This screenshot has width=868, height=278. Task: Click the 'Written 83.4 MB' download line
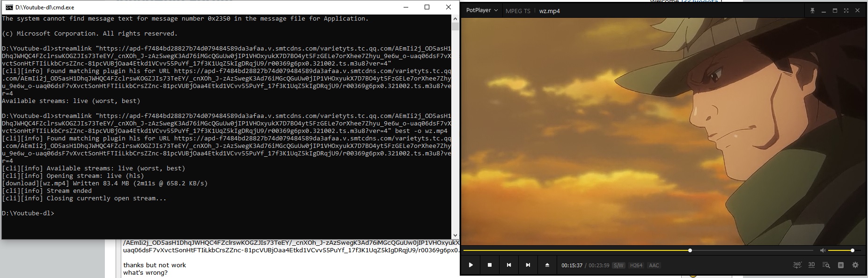(x=105, y=183)
